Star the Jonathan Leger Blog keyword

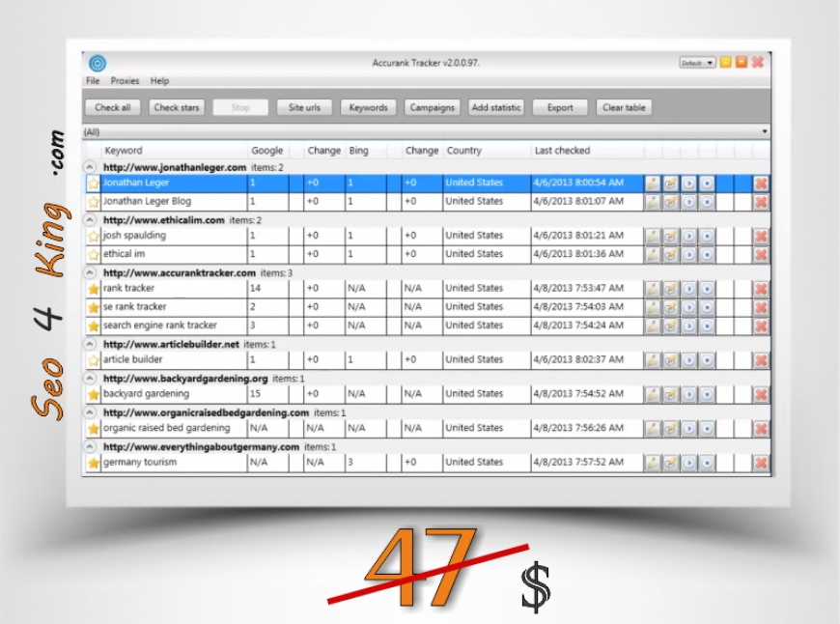[94, 202]
